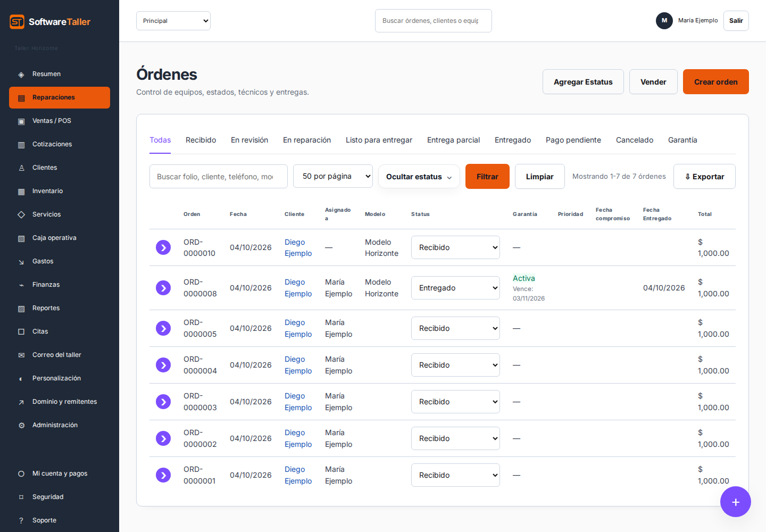The image size is (766, 532).
Task: Open status dropdown for order ORD-0000005
Action: 455,328
